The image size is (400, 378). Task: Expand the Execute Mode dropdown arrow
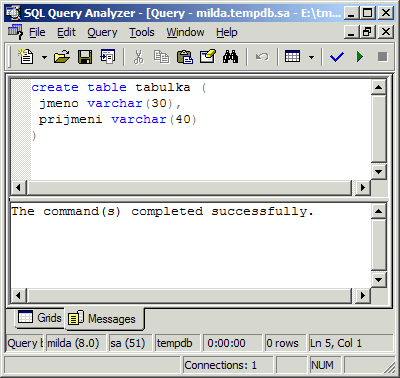pos(311,57)
